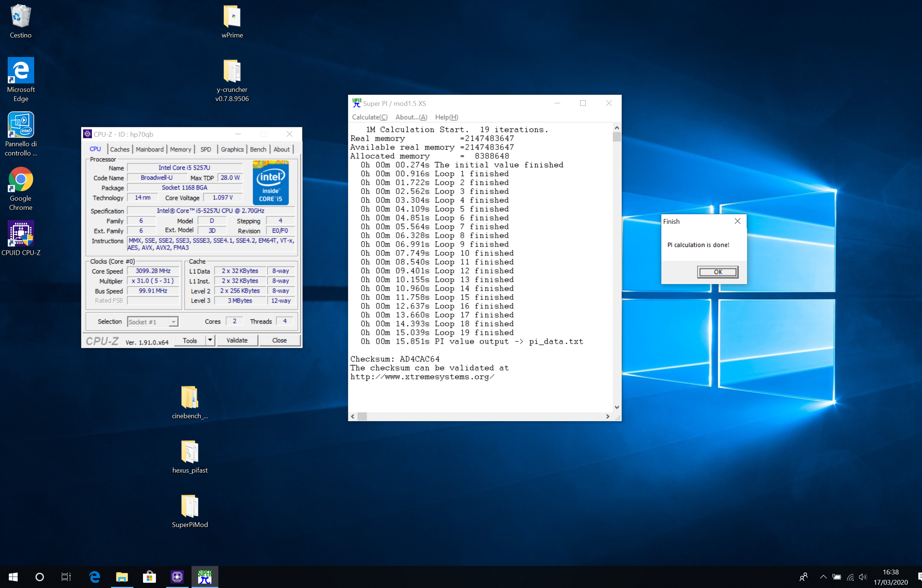Click the Name field Intel Core i5 5257U
922x588 pixels.
click(x=185, y=168)
